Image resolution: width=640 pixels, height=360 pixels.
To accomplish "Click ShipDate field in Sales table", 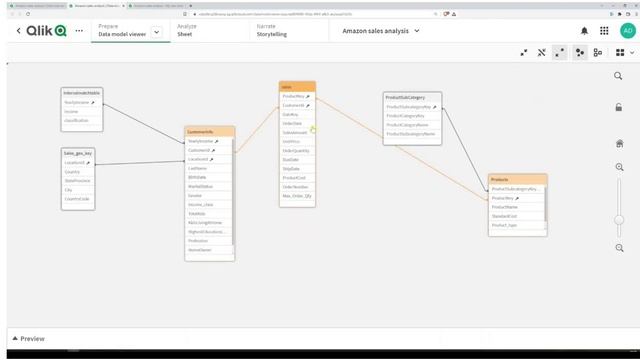I will [x=297, y=169].
